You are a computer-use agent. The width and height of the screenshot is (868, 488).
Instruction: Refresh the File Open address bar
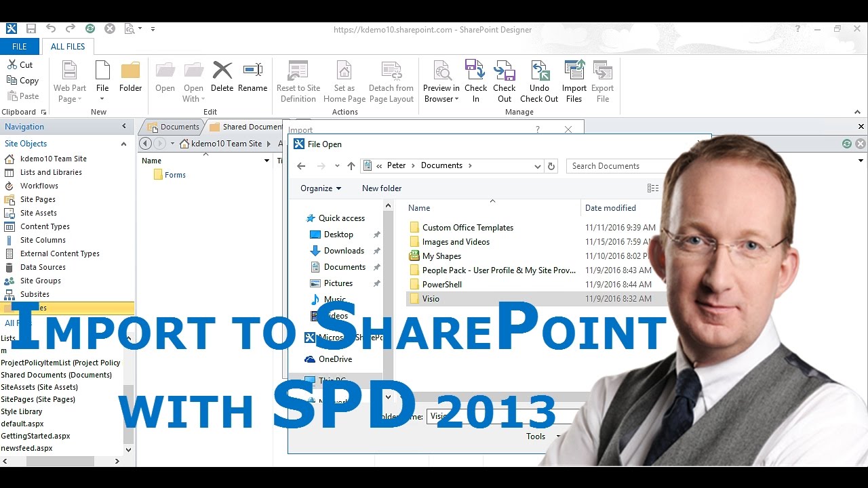[551, 166]
